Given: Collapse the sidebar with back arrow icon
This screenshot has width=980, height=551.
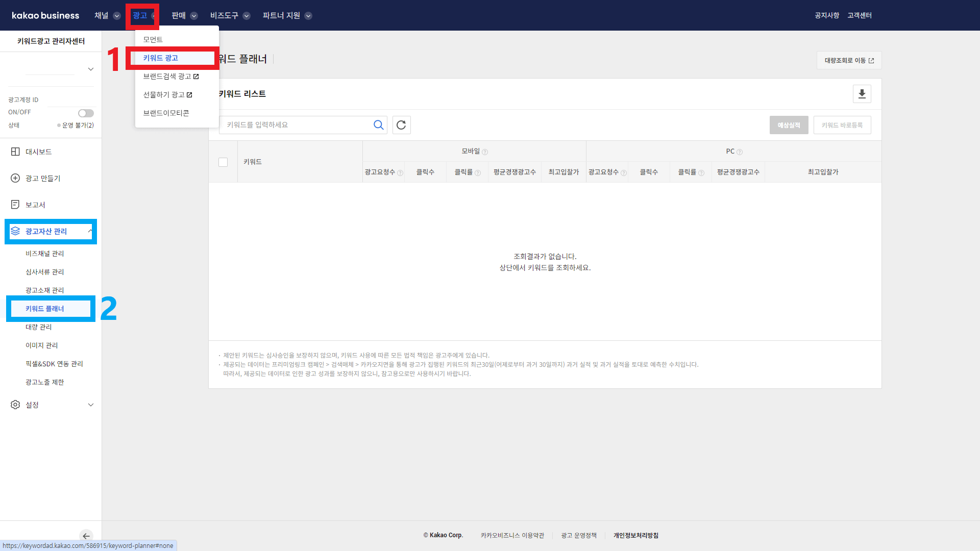Looking at the screenshot, I should point(86,536).
